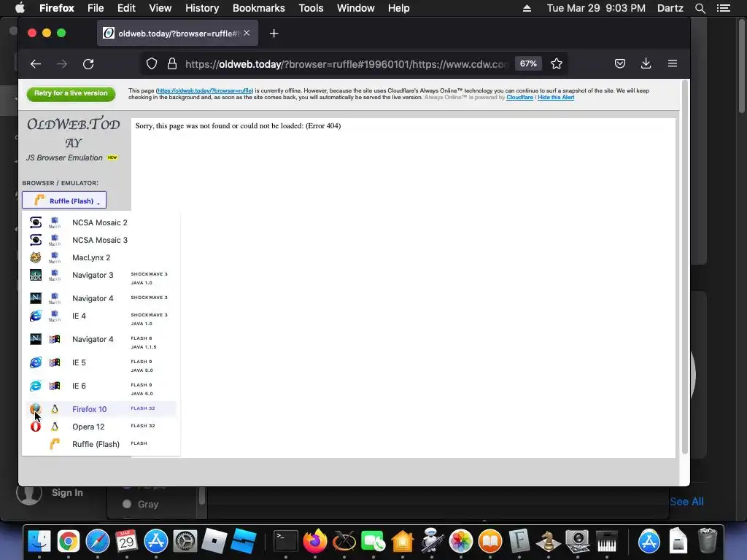Screen dimensions: 747x560
Task: Open the Bookmarks menu
Action: [x=259, y=8]
